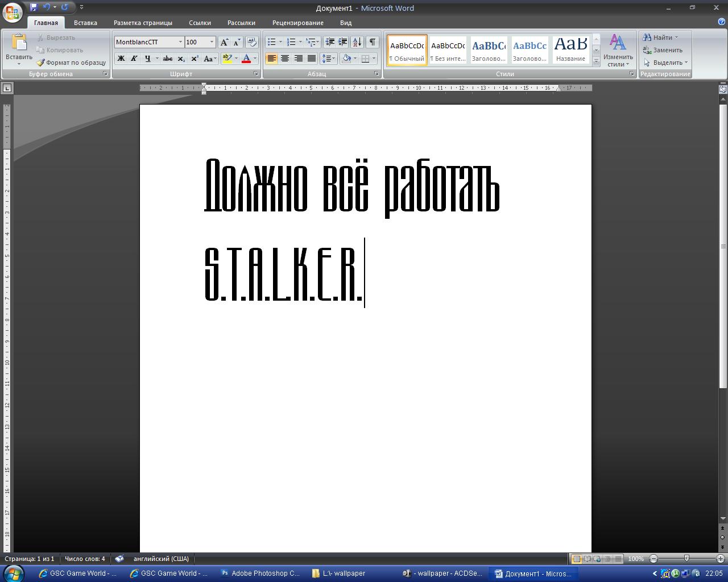Activate Format Painter (Формат по образцу)
Screen dimensions: 728x582
[72, 63]
